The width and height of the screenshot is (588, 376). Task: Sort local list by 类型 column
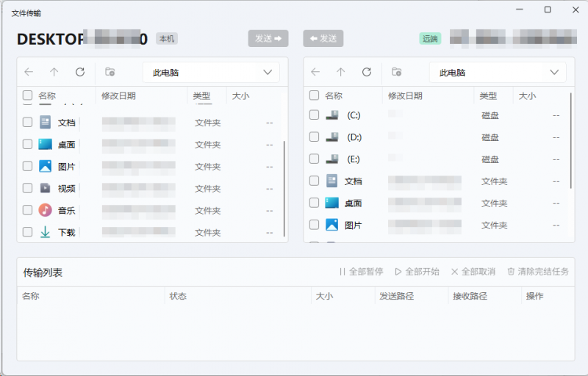(x=201, y=96)
